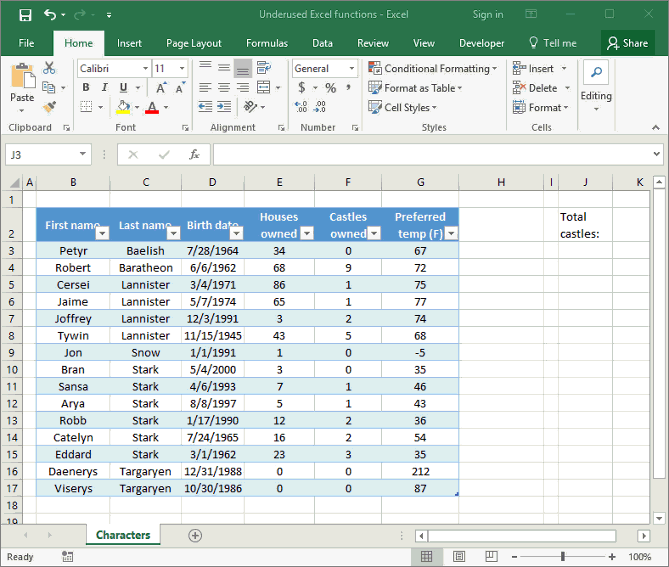Screen dimensions: 669x567
Task: Toggle Center horizontal alignment
Action: click(x=224, y=88)
